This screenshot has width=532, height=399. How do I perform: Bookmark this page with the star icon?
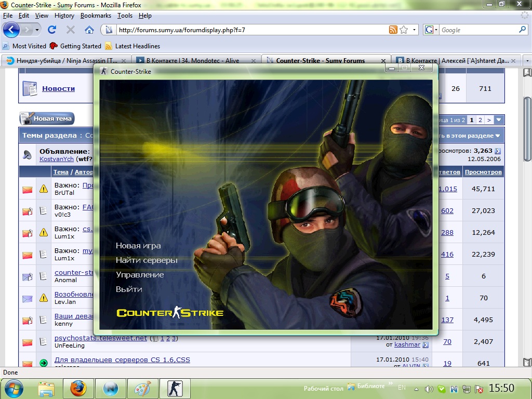pos(404,30)
